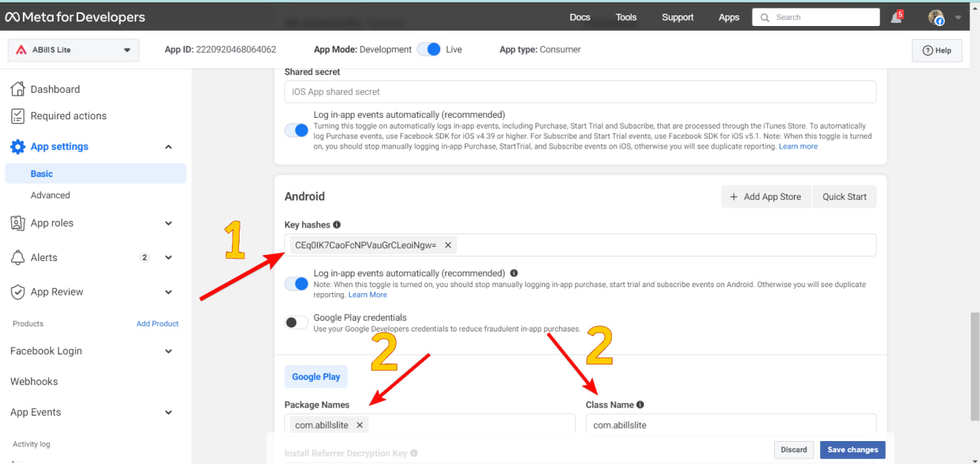Click the App Review shield icon

(x=18, y=292)
